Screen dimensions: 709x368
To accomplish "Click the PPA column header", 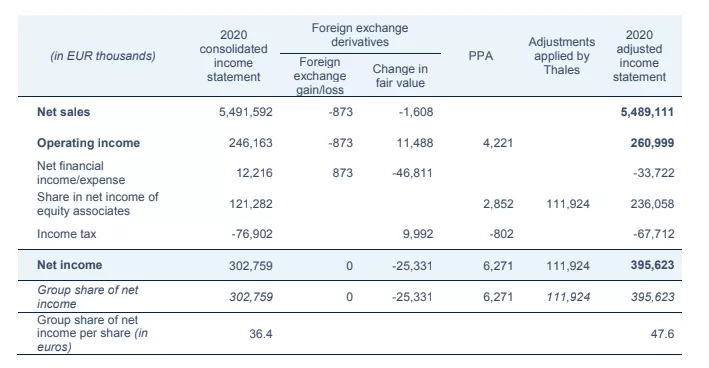I will [x=481, y=56].
